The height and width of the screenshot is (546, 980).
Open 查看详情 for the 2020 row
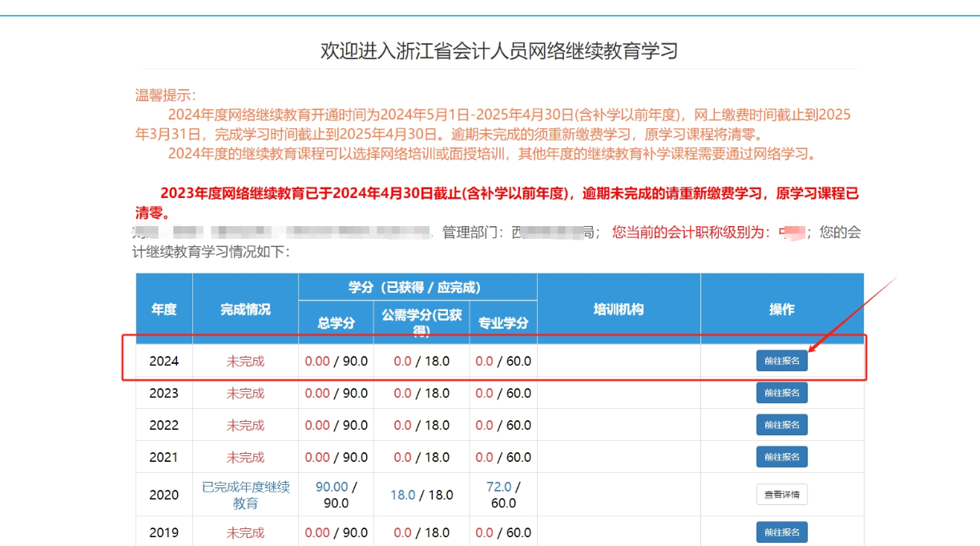781,494
